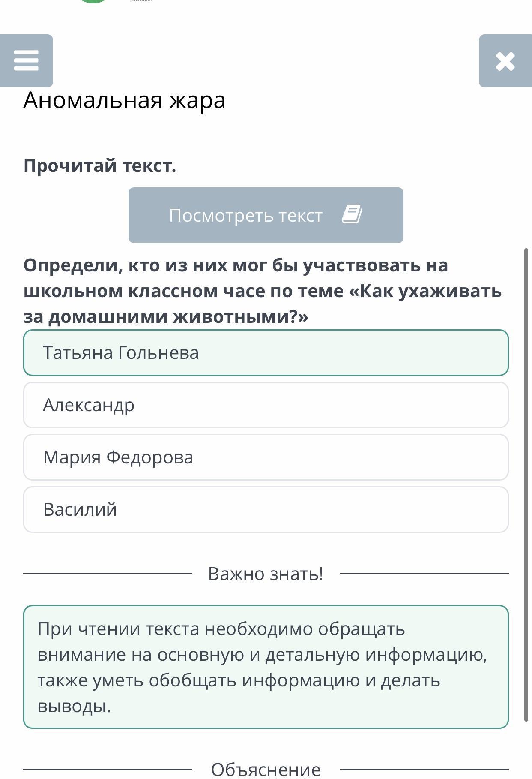Click the small 'Schools' label at the top
Screen dimensions: 532x779
click(x=142, y=1)
